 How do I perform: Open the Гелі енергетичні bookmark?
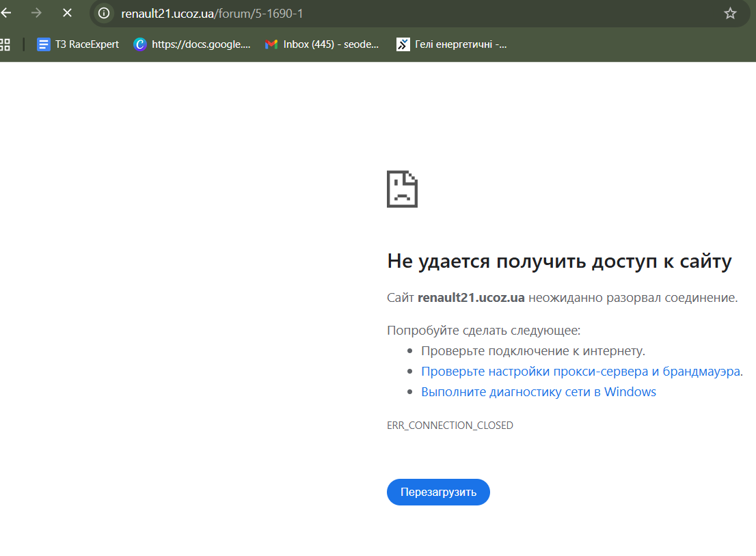pos(452,44)
